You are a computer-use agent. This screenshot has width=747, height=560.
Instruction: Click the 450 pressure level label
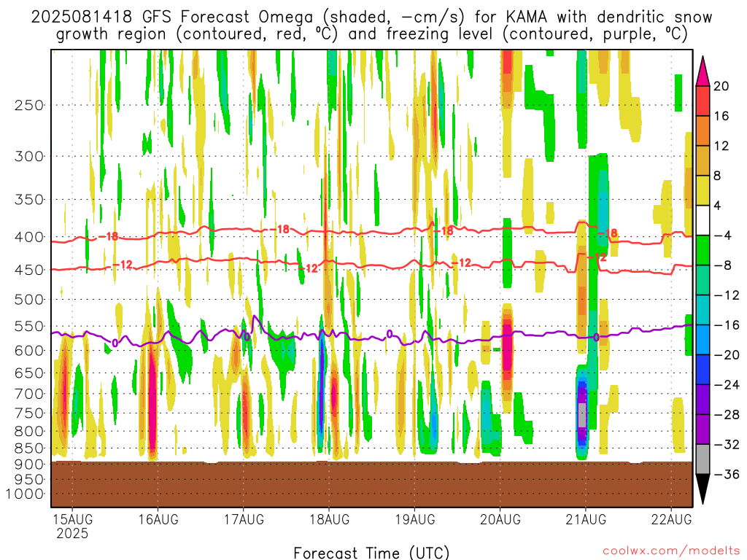click(x=29, y=270)
